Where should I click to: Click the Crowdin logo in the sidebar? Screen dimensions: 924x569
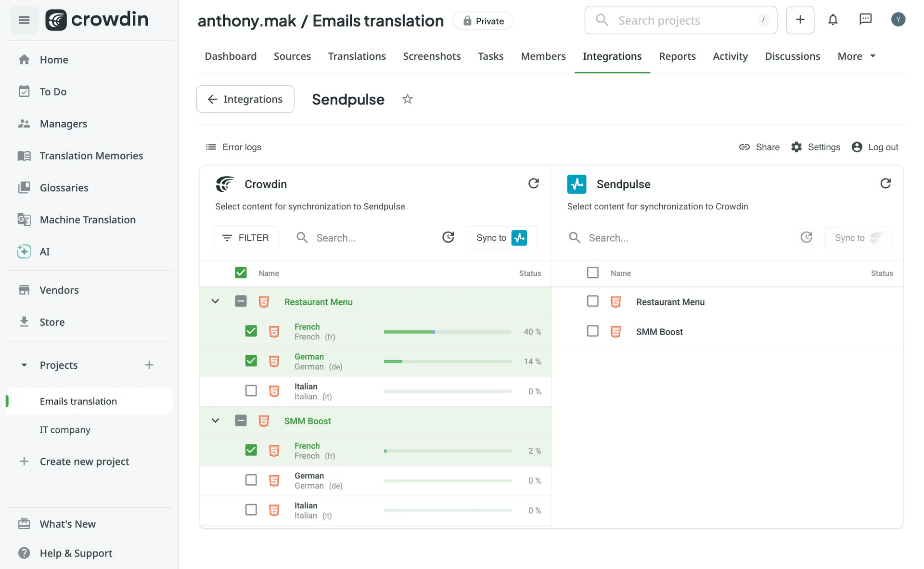pos(97,20)
